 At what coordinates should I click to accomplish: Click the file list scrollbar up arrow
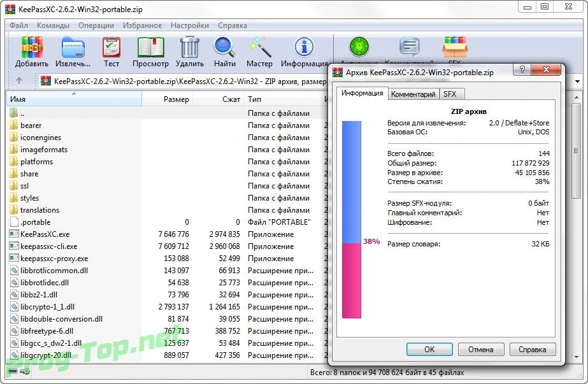coord(577,97)
